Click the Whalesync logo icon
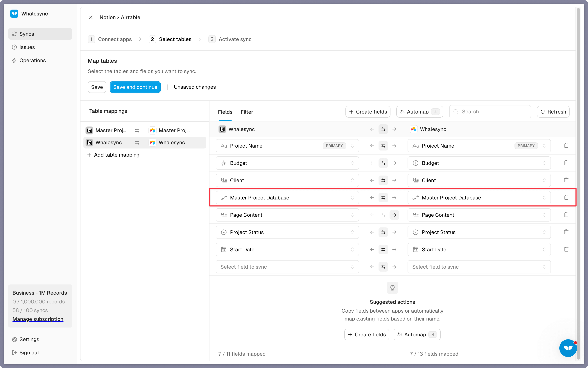Screen dimensions: 588x368 click(x=14, y=14)
